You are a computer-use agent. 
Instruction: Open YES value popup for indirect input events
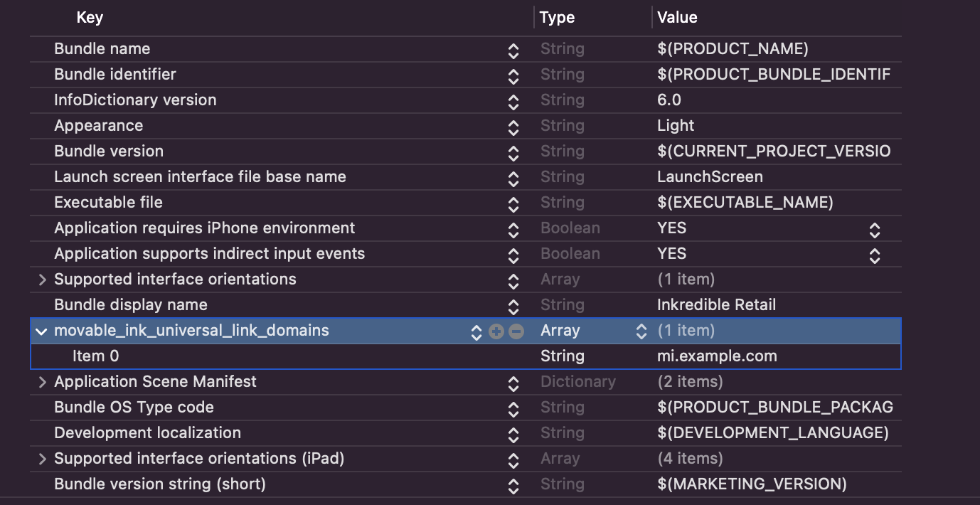(x=875, y=255)
